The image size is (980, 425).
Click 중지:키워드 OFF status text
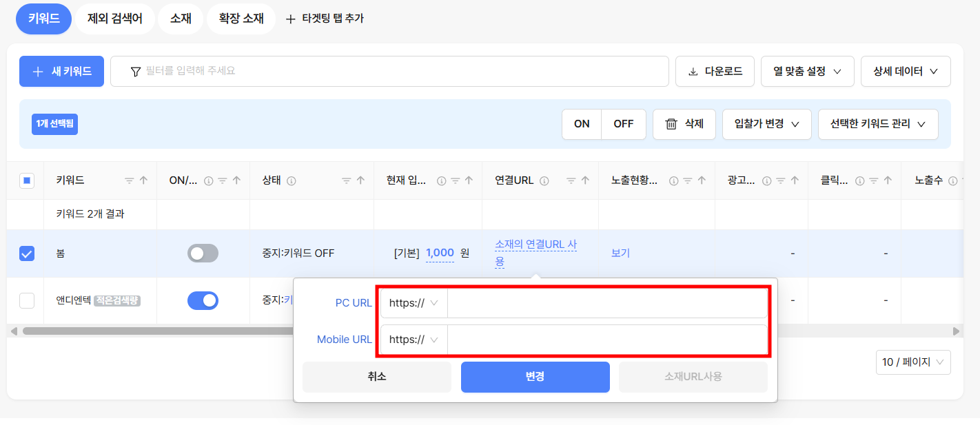coord(298,253)
